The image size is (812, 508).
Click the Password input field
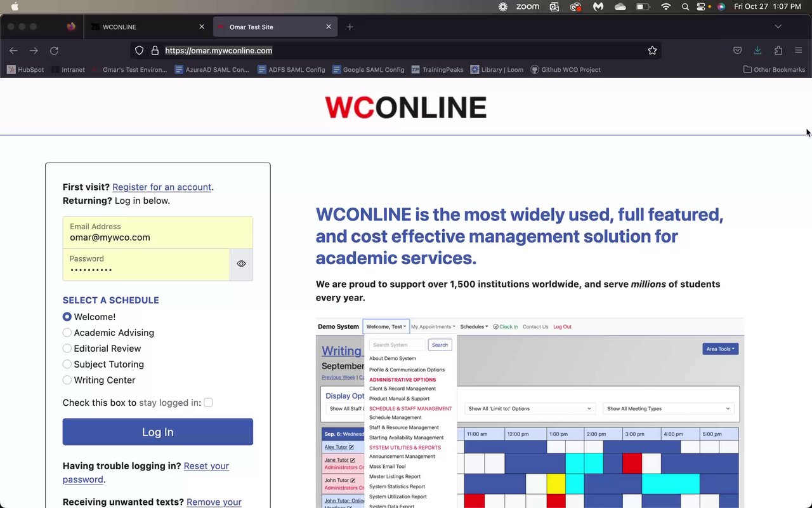[146, 265]
